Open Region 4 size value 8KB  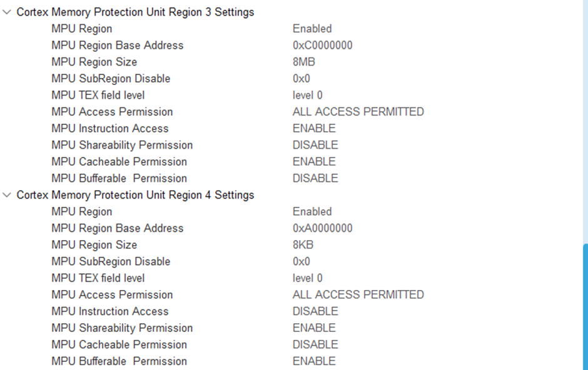303,245
